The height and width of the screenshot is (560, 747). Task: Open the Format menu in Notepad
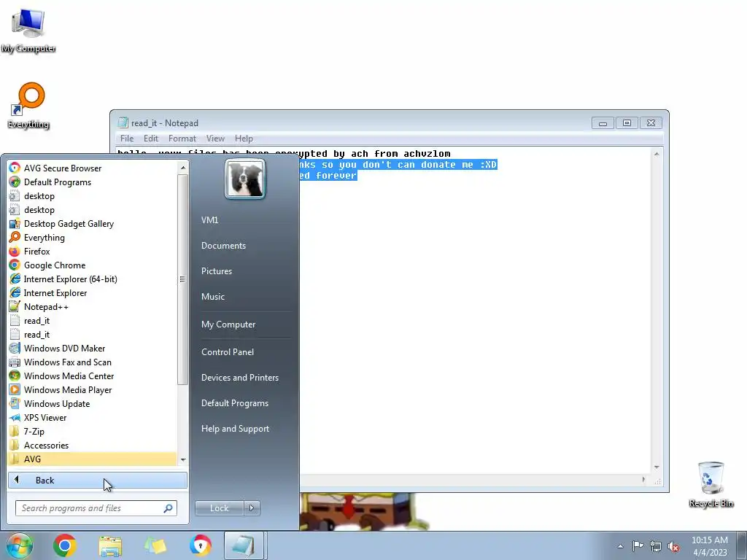(182, 138)
